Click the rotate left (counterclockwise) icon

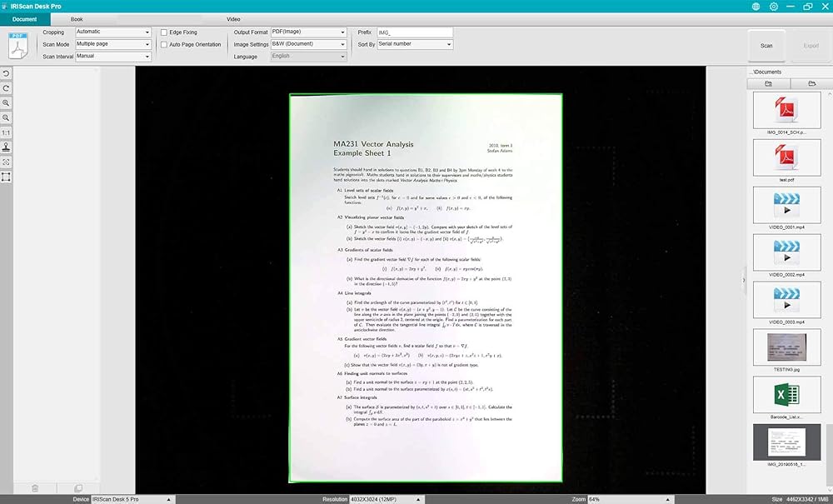(x=7, y=74)
